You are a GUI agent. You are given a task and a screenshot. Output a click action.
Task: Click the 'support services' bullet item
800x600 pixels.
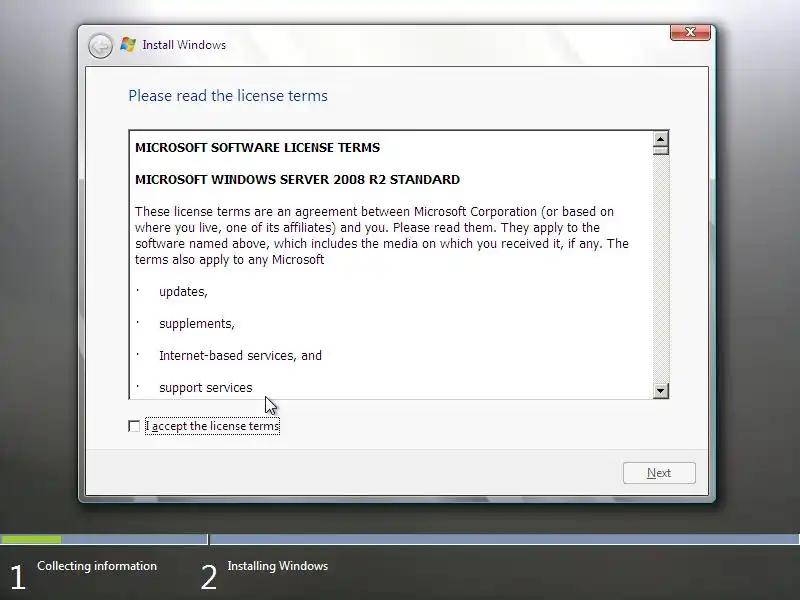206,388
